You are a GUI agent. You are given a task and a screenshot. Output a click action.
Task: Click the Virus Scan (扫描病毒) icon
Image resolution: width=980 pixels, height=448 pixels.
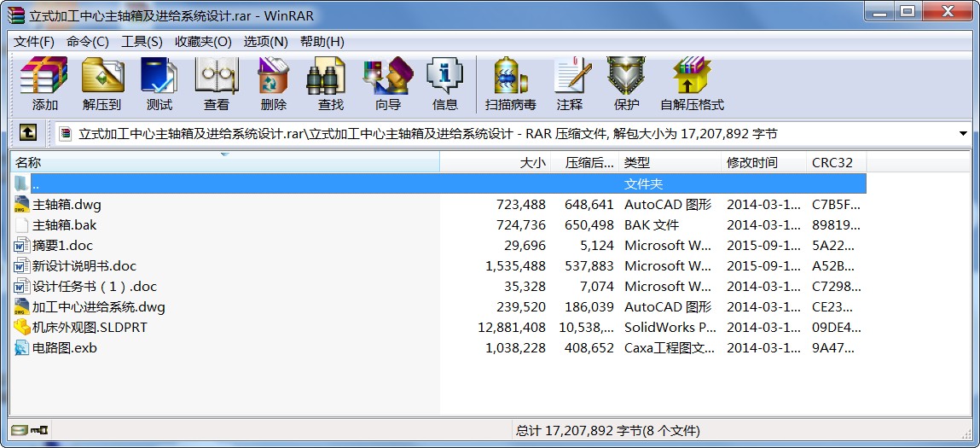point(511,84)
